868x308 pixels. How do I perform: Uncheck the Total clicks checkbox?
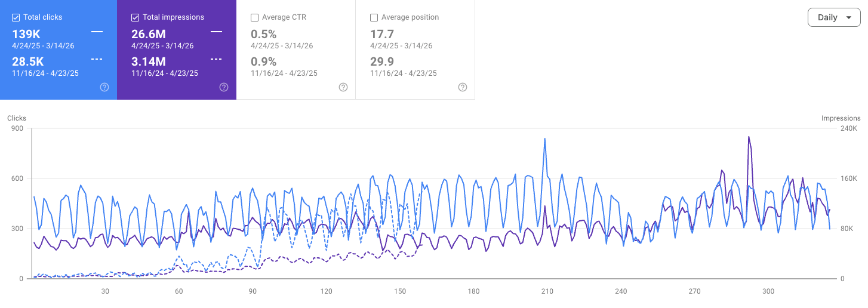point(16,17)
